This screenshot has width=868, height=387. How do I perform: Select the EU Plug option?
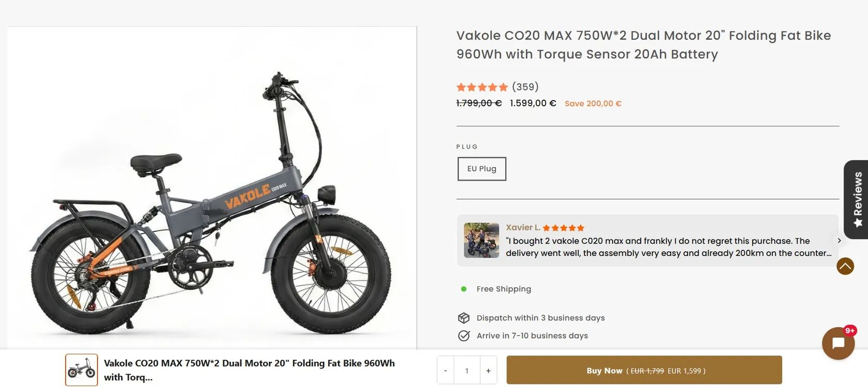click(x=482, y=169)
